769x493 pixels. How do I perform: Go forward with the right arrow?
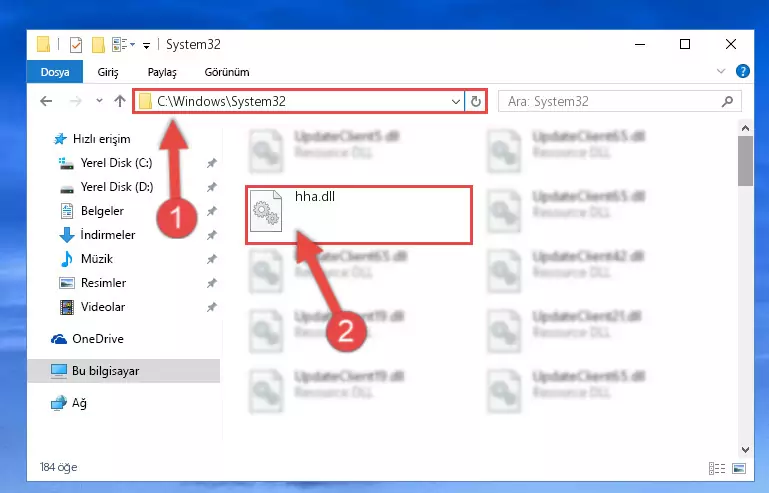[76, 101]
